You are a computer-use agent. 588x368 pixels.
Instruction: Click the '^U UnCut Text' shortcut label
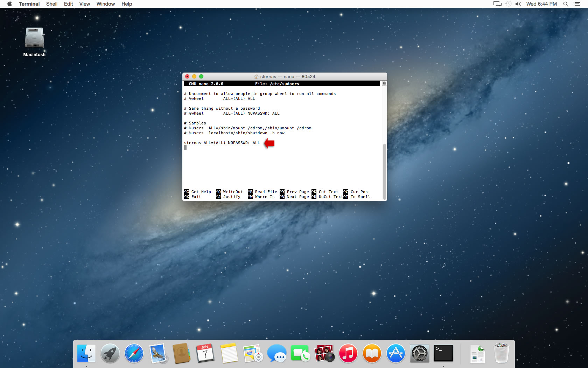[x=327, y=197]
